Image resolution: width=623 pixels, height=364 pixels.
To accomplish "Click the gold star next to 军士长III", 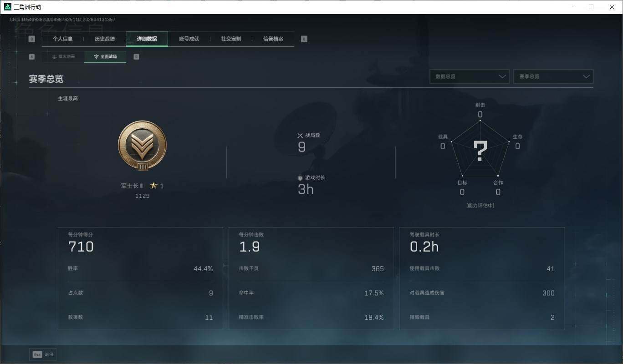I will click(153, 186).
